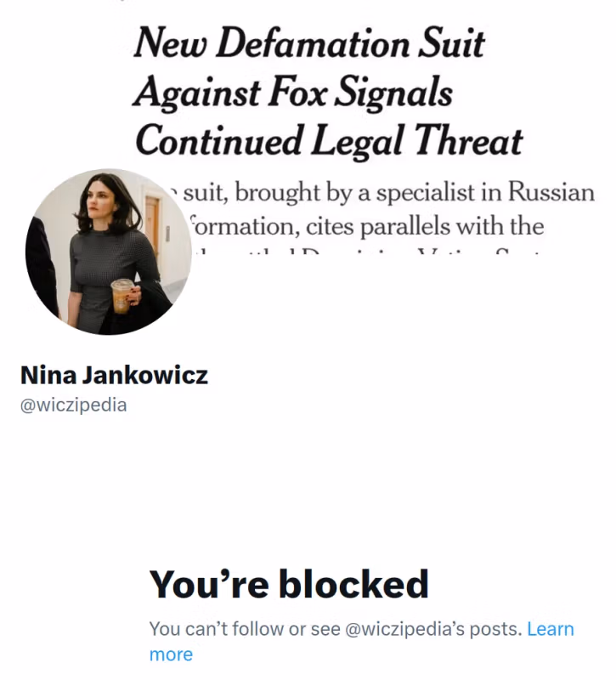
Task: Click "Continued Legal Threat" headline line
Action: tap(329, 141)
